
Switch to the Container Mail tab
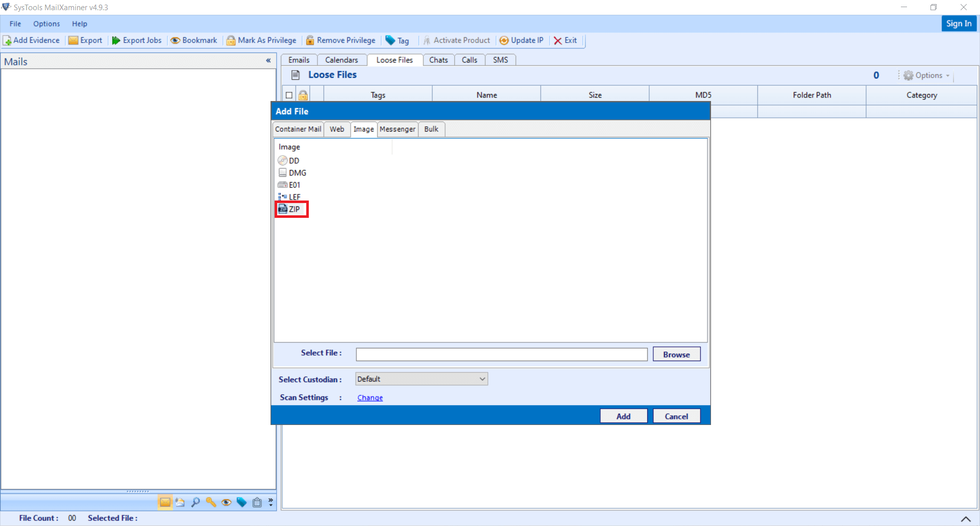pos(298,129)
